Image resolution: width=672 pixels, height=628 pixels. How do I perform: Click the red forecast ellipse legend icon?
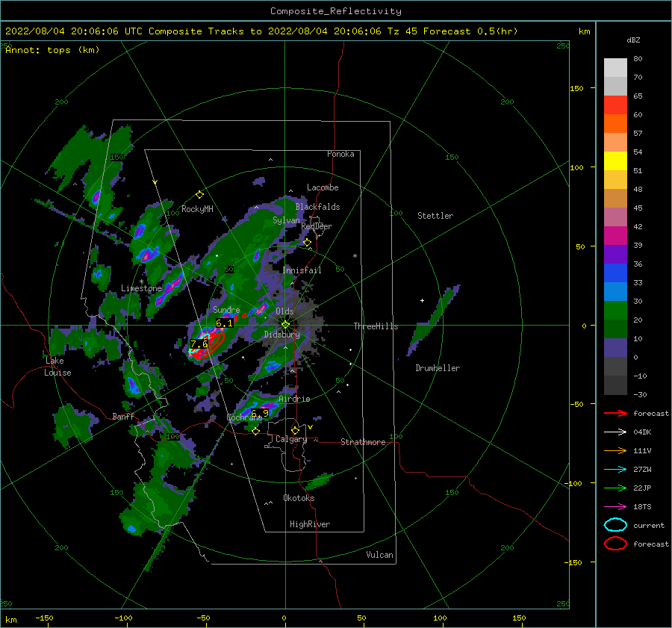pyautogui.click(x=615, y=544)
